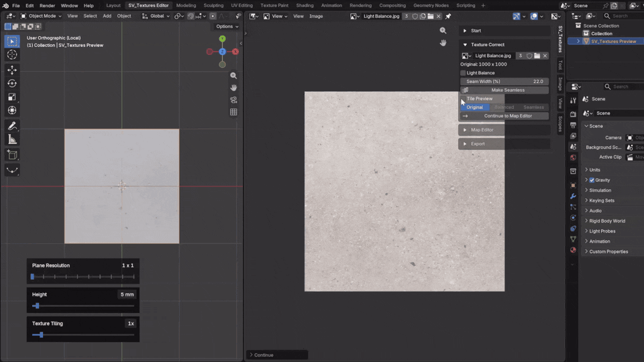Pin the Light Balance.jpg image

pos(448,16)
